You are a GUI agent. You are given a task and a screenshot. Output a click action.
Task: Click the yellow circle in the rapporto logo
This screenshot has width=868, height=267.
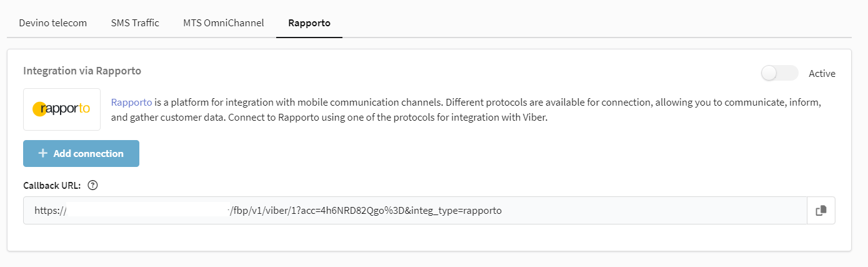pos(39,109)
